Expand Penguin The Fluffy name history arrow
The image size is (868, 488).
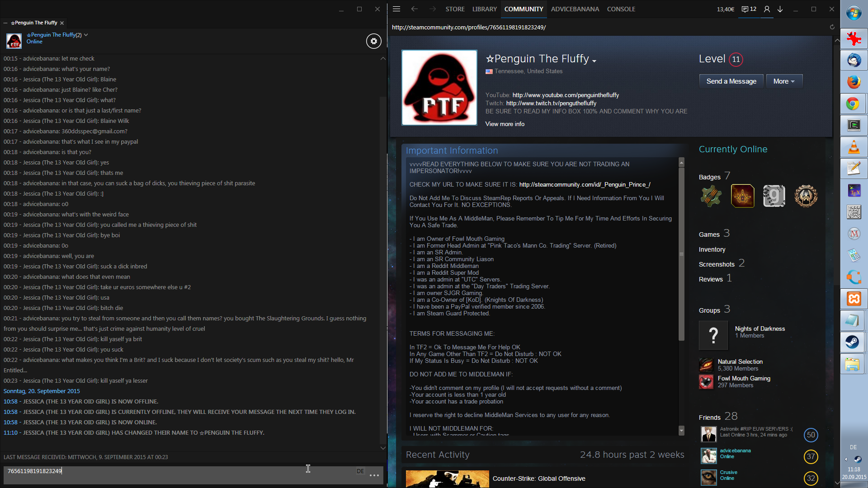coord(594,61)
